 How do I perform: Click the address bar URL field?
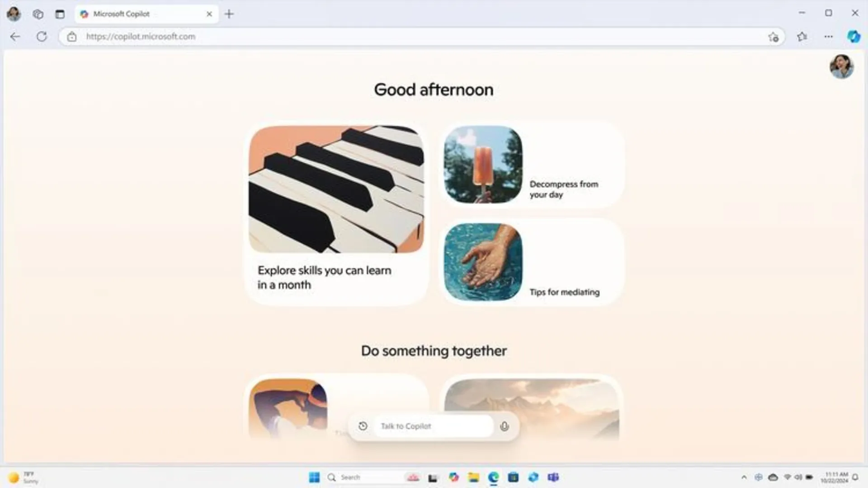(x=140, y=36)
